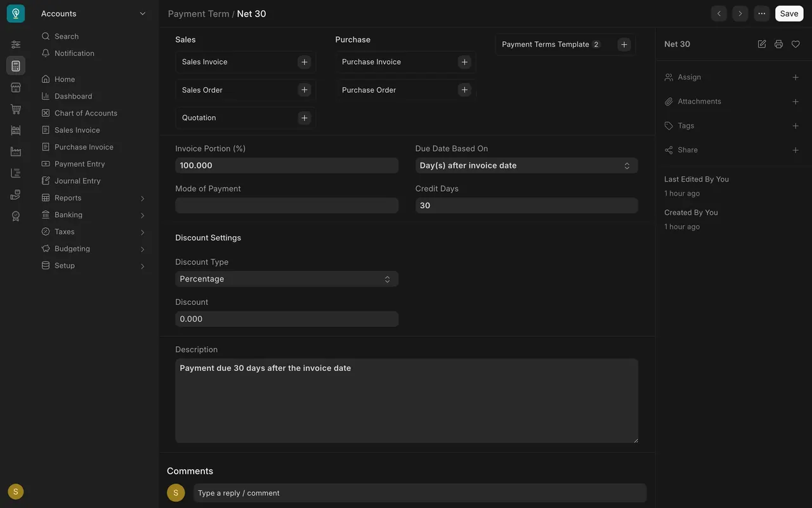Click the Invoice Portion (%) field
The width and height of the screenshot is (812, 508).
(x=287, y=166)
